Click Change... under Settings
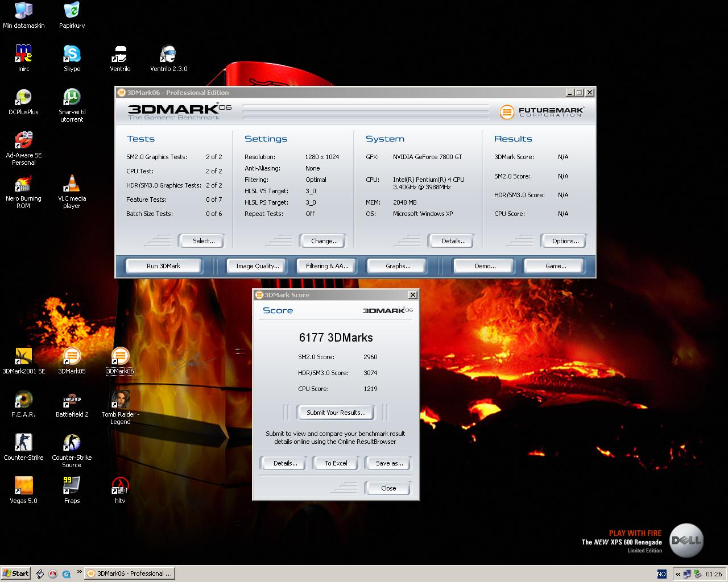 pos(324,241)
